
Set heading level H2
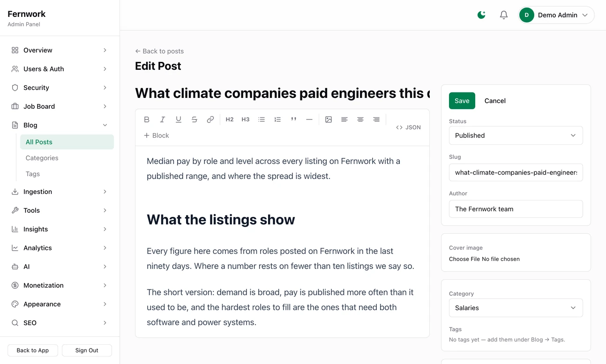230,119
